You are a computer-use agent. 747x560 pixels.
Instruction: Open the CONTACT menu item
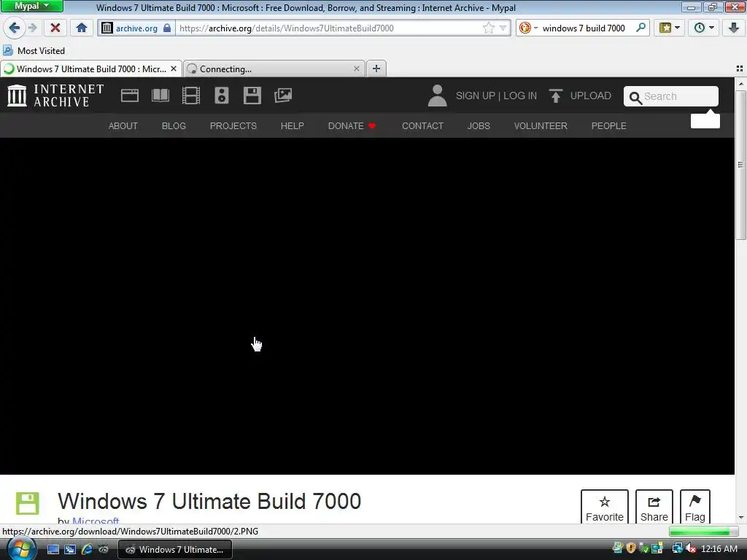[422, 125]
